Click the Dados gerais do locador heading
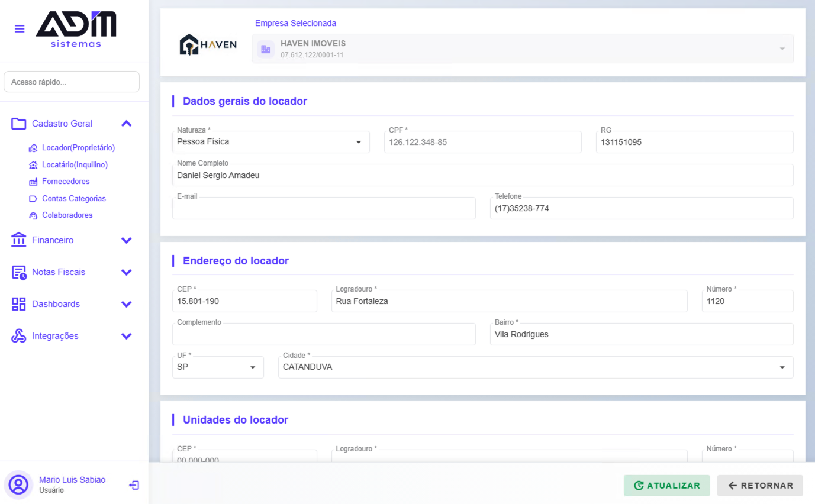 click(x=245, y=101)
